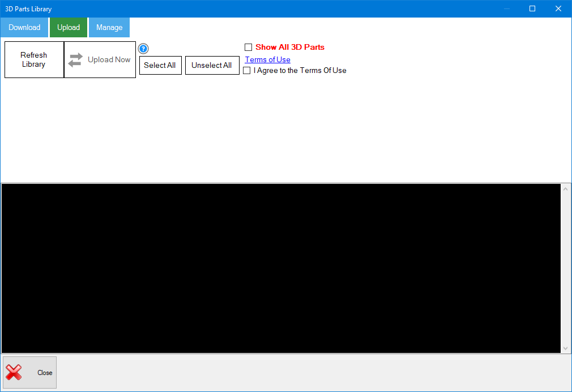
Task: Enable the Show All 3D Parts checkbox
Action: (247, 47)
